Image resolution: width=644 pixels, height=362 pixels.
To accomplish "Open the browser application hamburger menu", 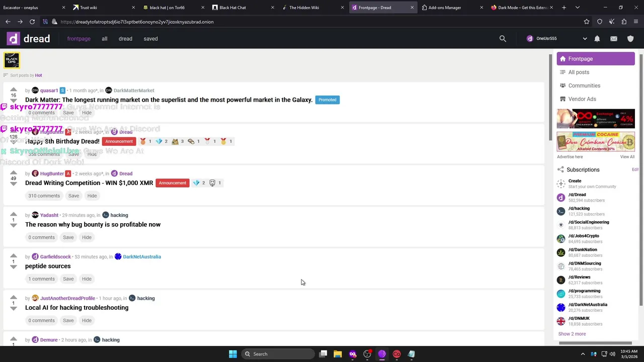I will tap(636, 22).
